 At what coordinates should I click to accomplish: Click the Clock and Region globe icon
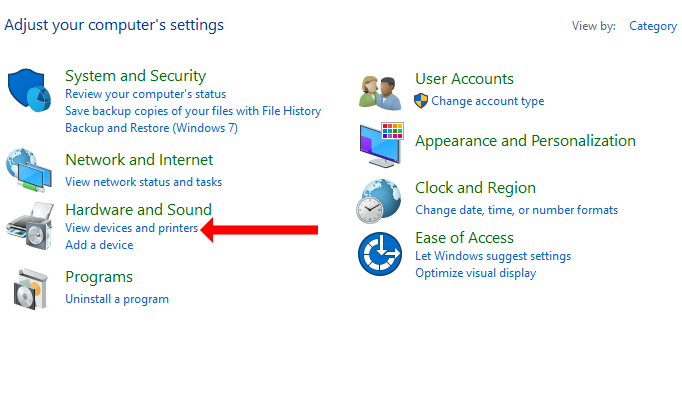coord(378,201)
